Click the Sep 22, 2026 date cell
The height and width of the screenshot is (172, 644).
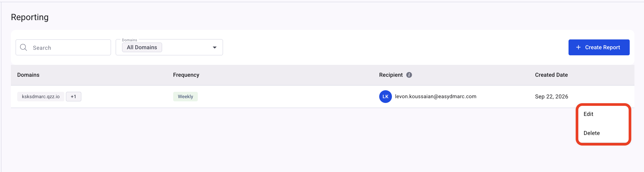point(552,97)
